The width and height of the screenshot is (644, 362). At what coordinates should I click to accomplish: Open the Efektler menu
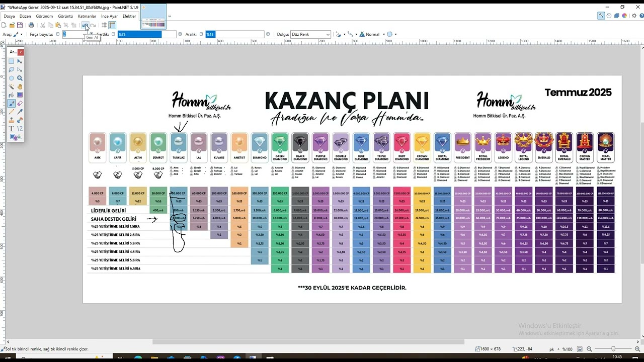click(129, 16)
